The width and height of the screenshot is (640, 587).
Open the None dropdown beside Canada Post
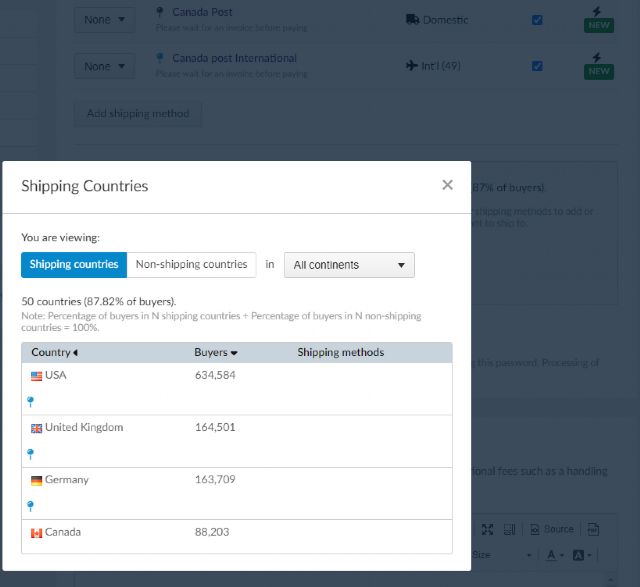(104, 20)
